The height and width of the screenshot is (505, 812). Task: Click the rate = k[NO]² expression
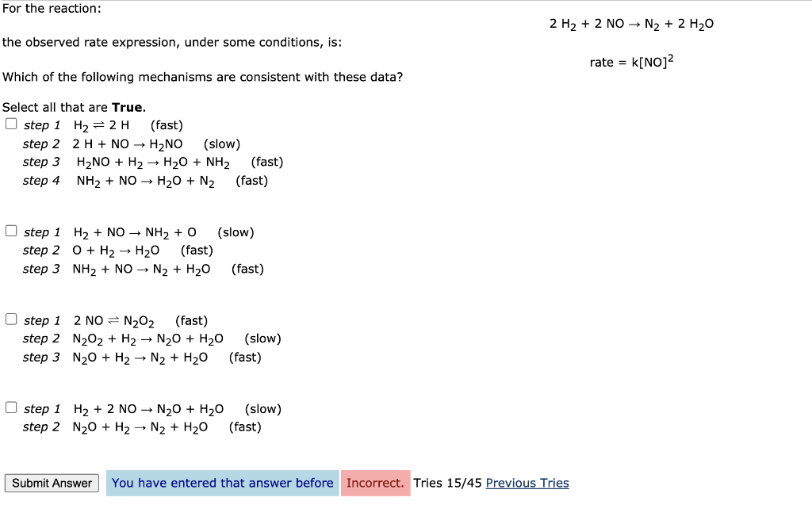coord(632,61)
